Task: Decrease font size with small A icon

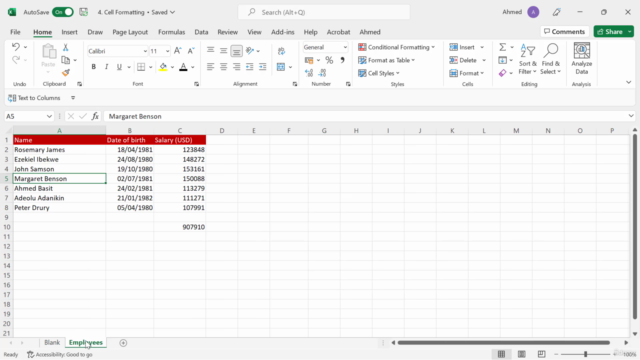Action: click(x=191, y=51)
